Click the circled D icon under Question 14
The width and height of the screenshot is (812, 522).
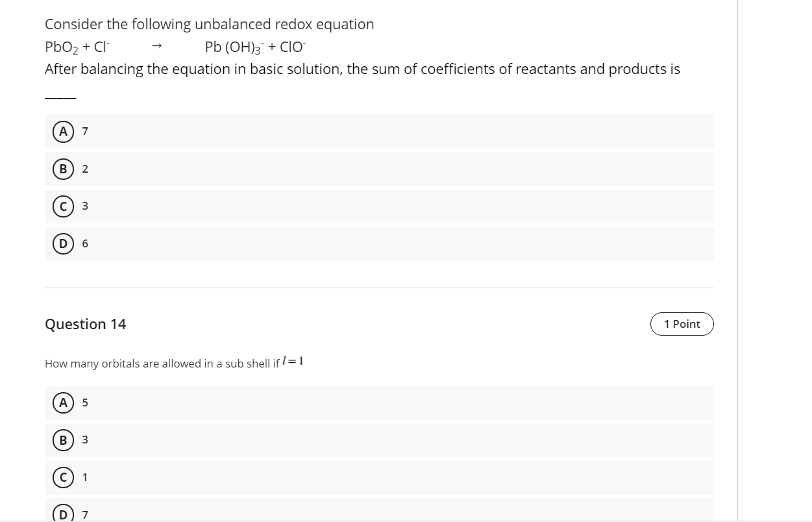click(x=62, y=513)
